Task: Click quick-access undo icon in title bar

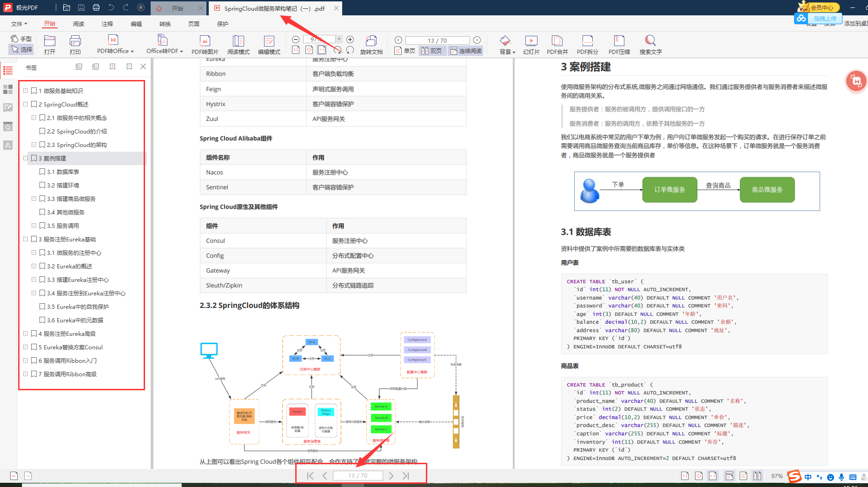Action: coord(111,7)
